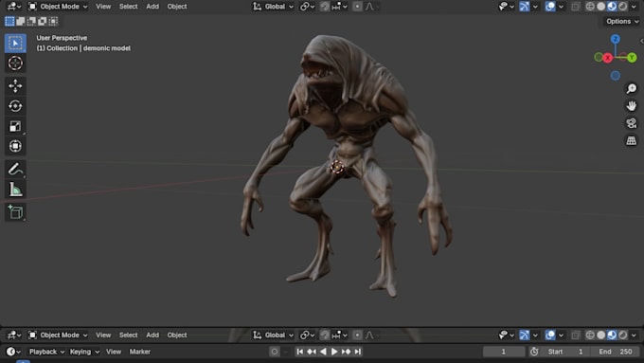Viewport: 644px width, 363px height.
Task: Select the Add Cube tool
Action: [15, 212]
